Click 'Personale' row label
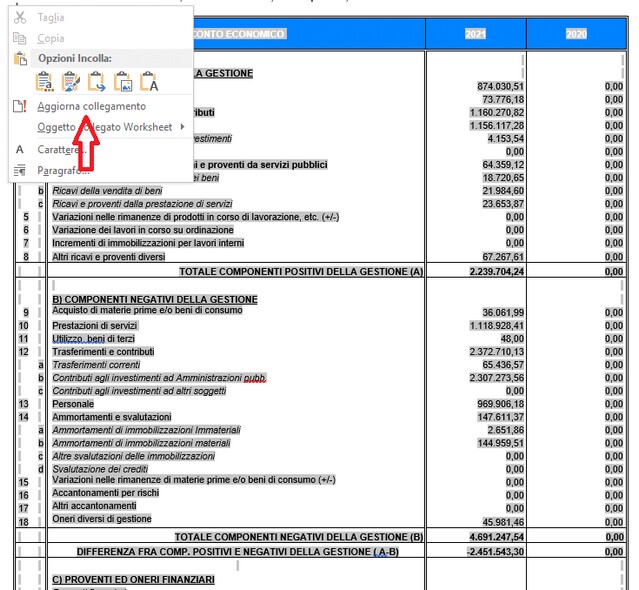Viewport: 639px width, 590px height. (73, 404)
